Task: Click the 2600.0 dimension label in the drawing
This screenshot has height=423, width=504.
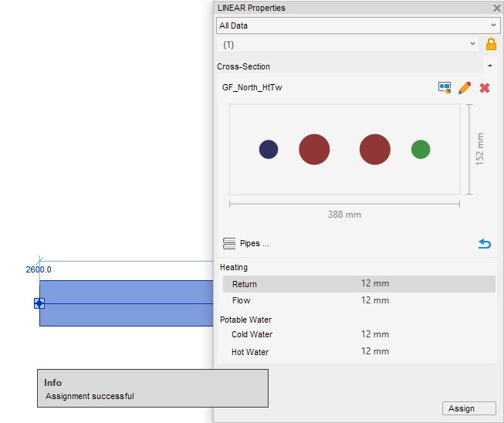Action: [39, 269]
